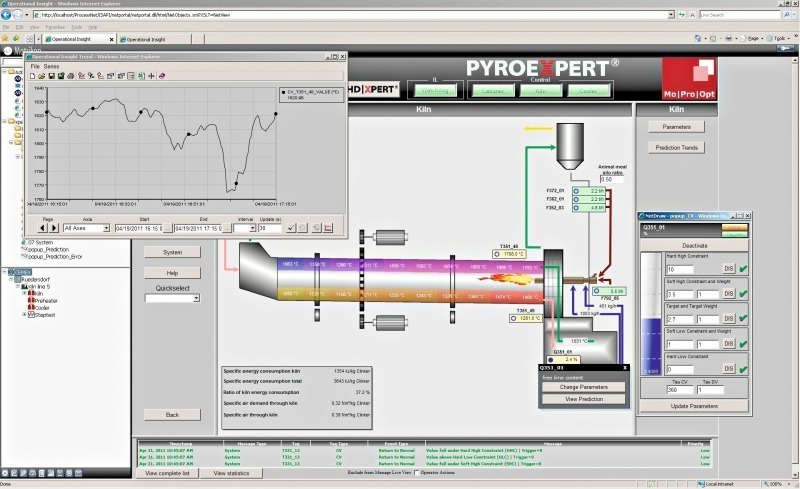Go to next trend page arrow
The width and height of the screenshot is (800, 489).
(x=54, y=228)
